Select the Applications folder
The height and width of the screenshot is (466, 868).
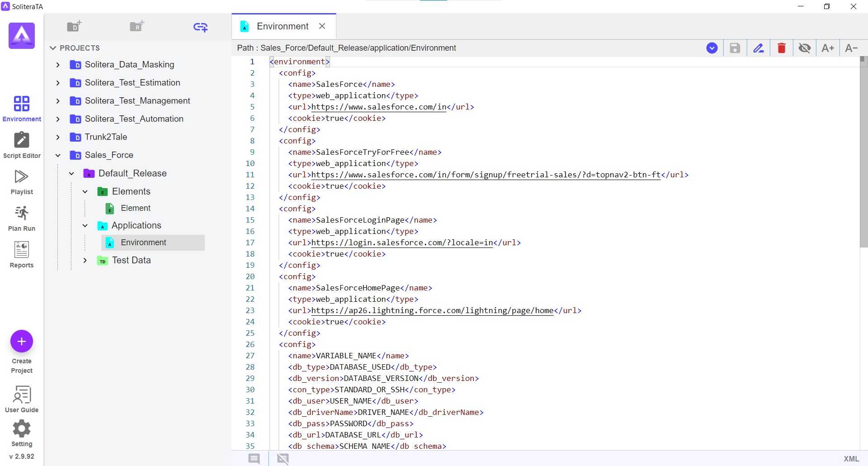coord(137,225)
